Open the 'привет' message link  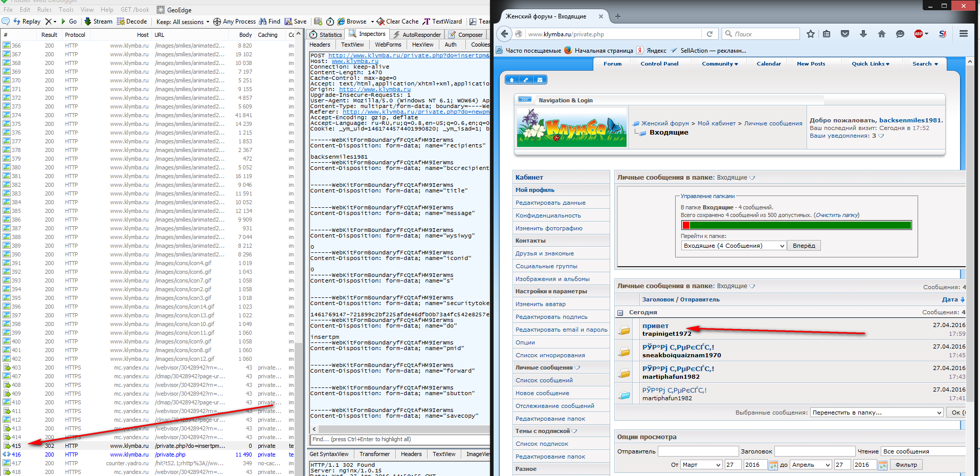tap(655, 326)
